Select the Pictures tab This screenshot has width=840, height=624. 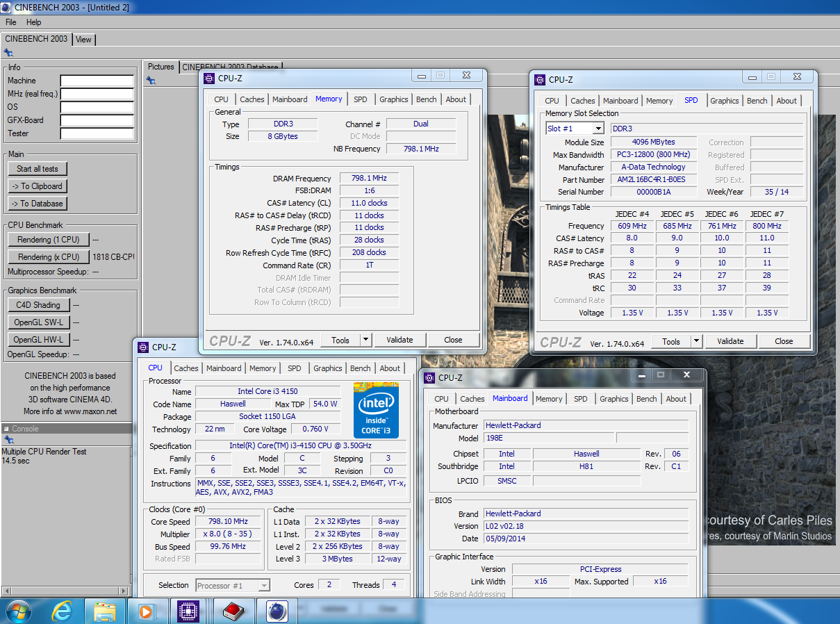(161, 67)
